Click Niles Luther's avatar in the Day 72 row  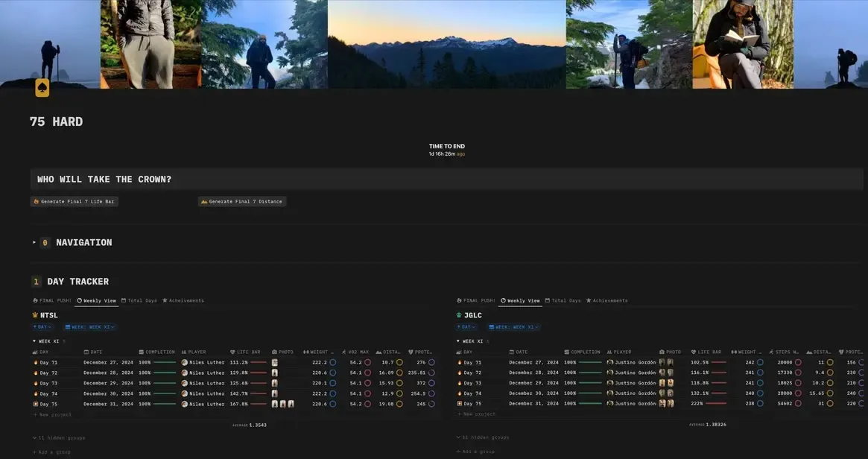[x=184, y=373]
